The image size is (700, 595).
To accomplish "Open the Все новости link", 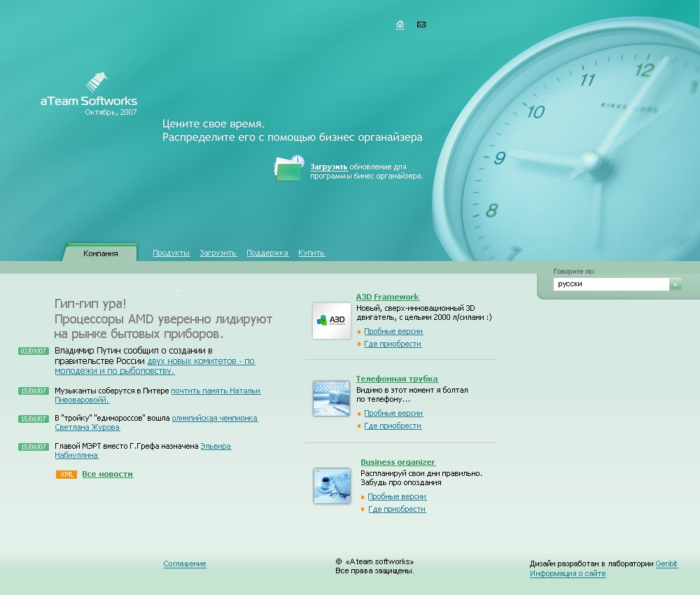I will pos(107,474).
